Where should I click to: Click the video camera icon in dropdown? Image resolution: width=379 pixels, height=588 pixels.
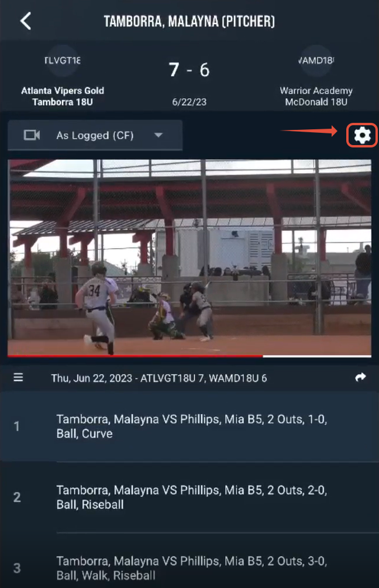pos(32,135)
